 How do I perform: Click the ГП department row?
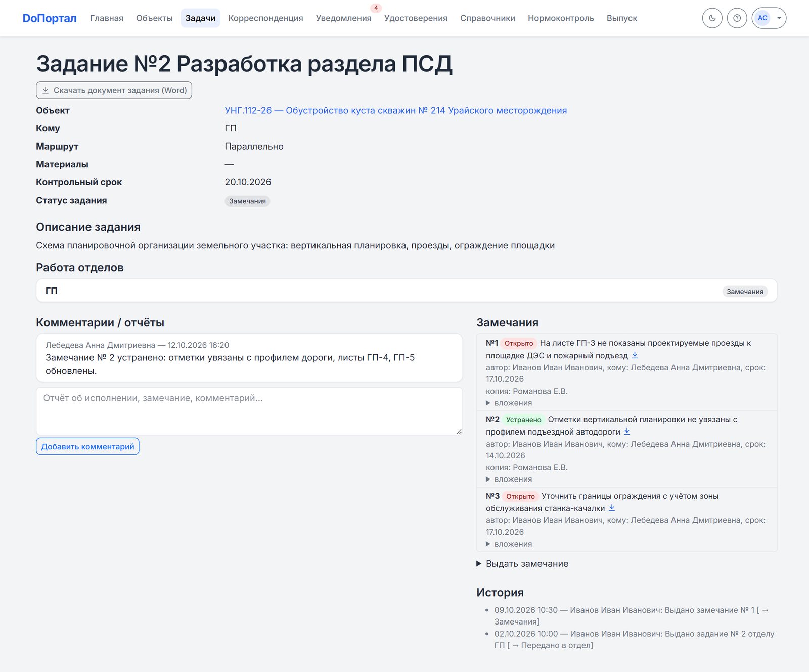click(407, 291)
